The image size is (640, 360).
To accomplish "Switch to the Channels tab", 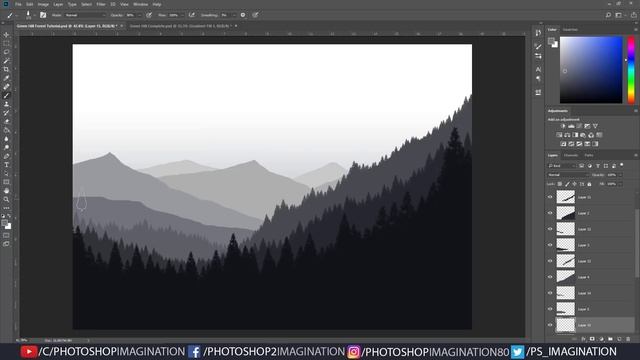I will [x=571, y=156].
